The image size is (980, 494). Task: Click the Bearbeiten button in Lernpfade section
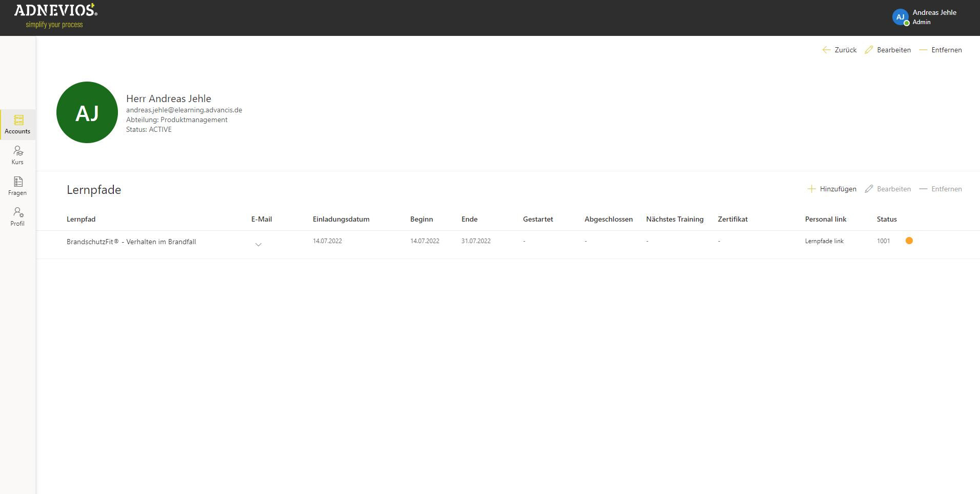point(888,189)
